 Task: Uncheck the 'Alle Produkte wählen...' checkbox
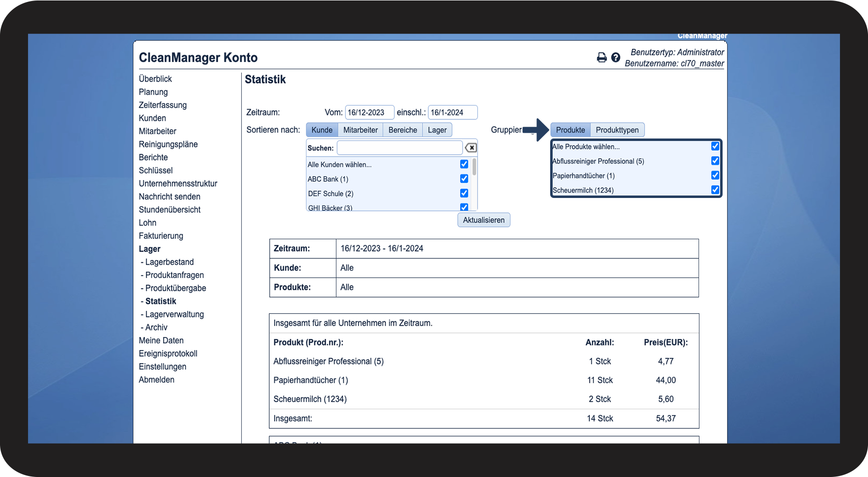click(715, 146)
